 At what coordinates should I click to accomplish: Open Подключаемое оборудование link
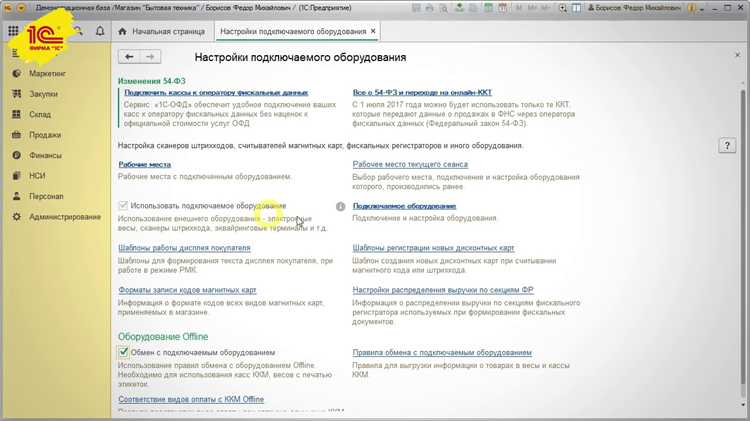[404, 206]
